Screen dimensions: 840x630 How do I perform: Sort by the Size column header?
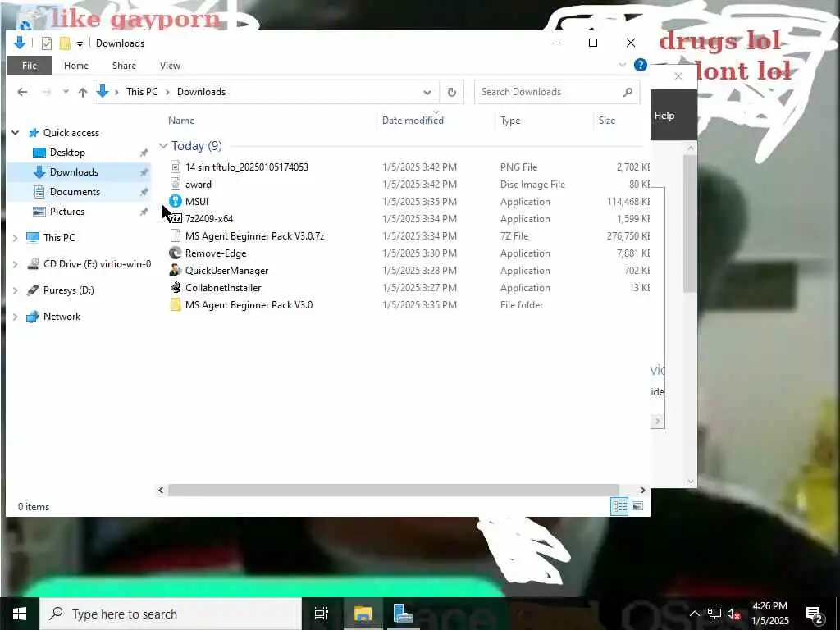click(607, 121)
